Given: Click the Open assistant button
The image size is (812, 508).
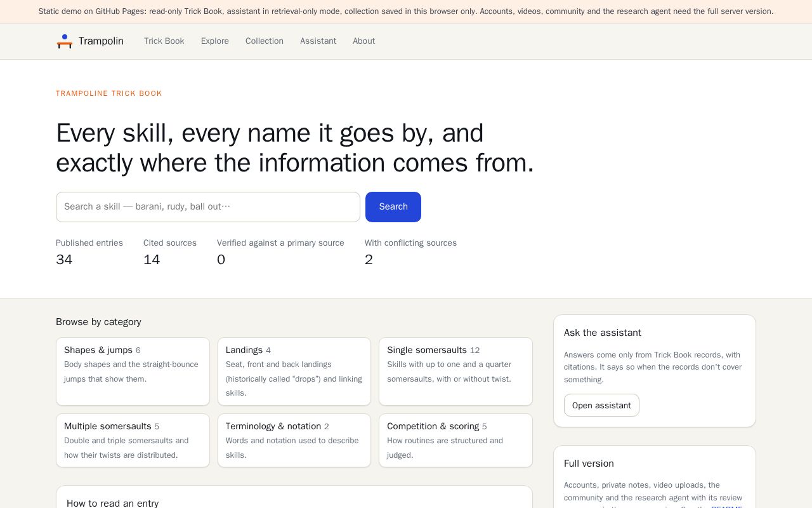Looking at the screenshot, I should 601,405.
